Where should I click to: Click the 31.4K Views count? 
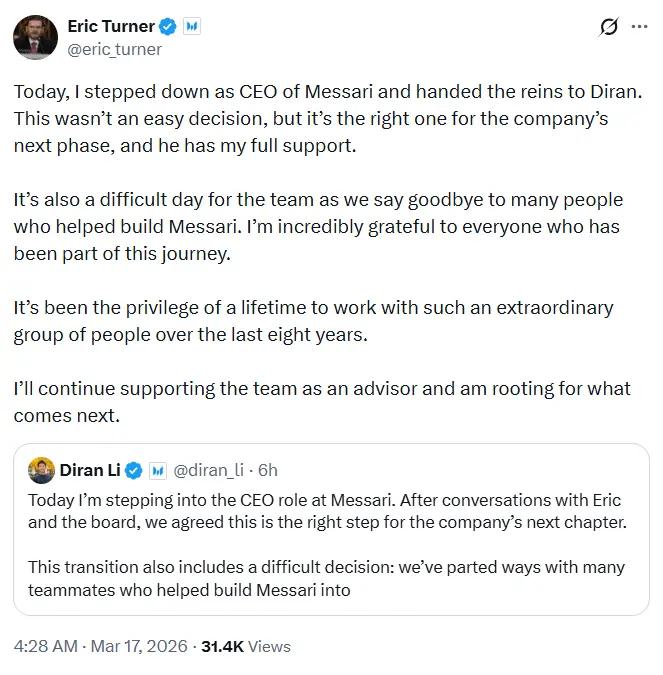pos(246,646)
